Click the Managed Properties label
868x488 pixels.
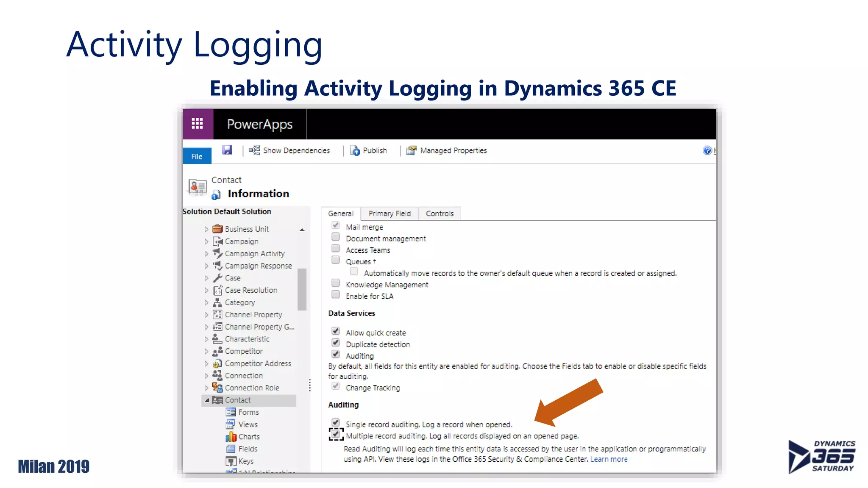click(x=453, y=150)
